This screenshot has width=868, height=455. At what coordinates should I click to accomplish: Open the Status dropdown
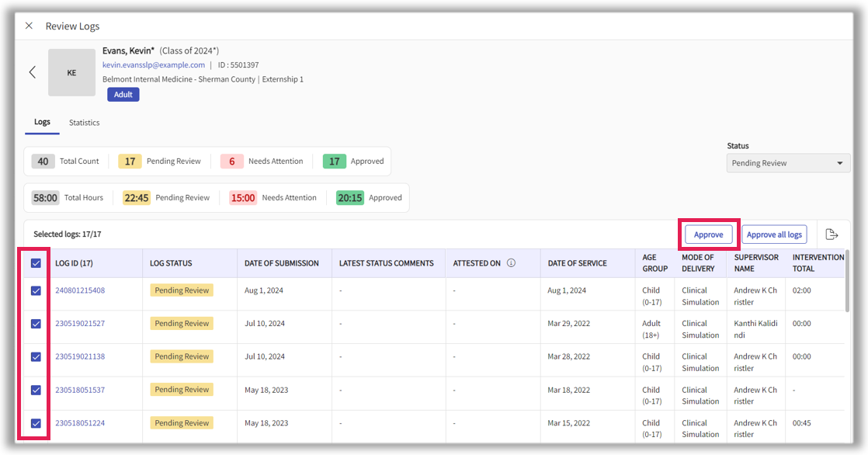coord(788,163)
